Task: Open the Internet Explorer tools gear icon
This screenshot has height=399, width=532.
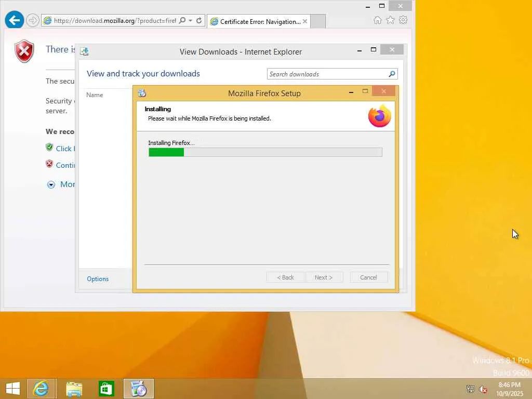Action: [403, 20]
